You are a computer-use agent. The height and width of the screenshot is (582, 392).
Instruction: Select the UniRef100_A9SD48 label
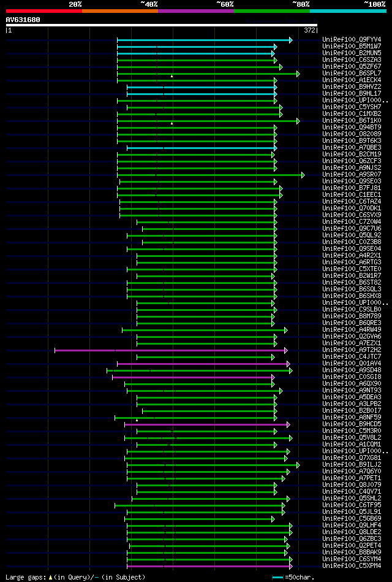tap(352, 370)
